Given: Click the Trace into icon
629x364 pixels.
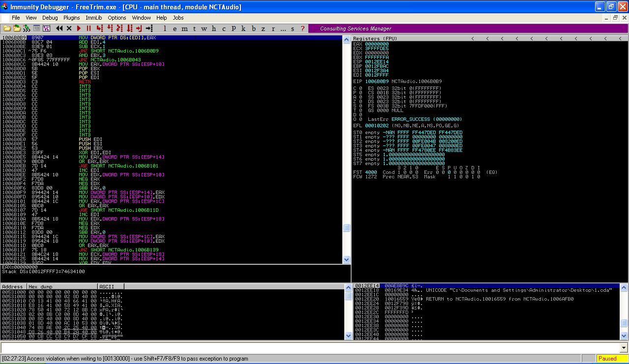Looking at the screenshot, I should click(x=119, y=28).
